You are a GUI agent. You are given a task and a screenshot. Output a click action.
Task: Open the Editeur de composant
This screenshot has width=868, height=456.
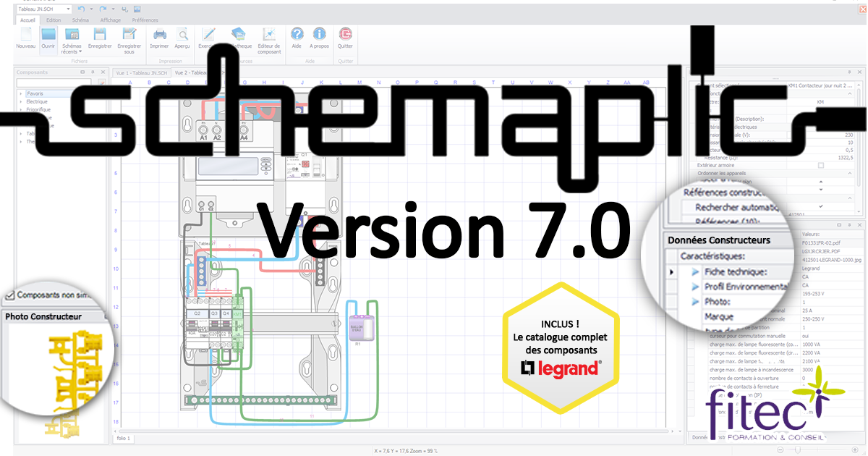click(269, 34)
